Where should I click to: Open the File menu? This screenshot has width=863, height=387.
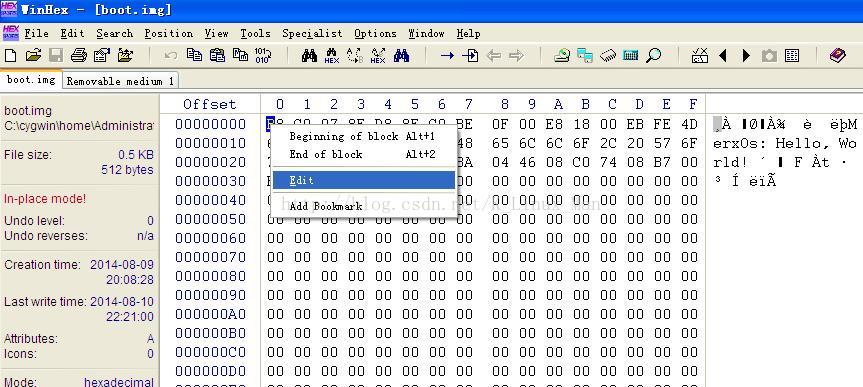point(37,34)
